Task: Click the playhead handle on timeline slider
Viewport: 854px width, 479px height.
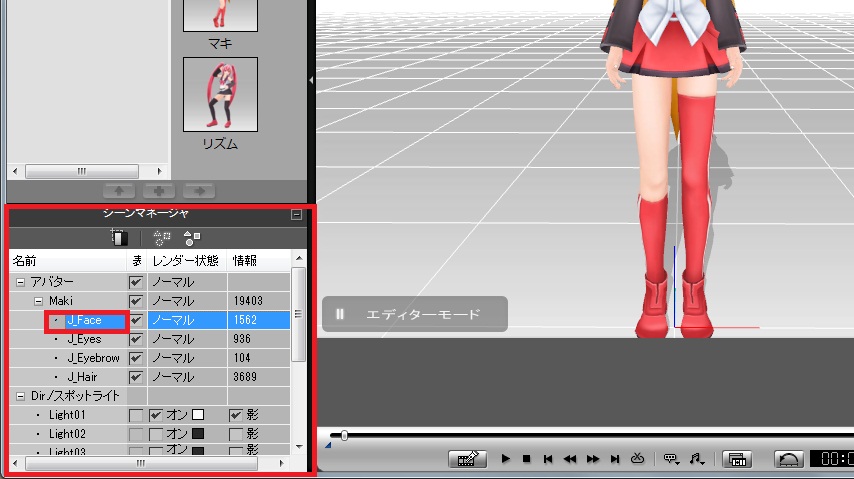Action: (x=344, y=435)
